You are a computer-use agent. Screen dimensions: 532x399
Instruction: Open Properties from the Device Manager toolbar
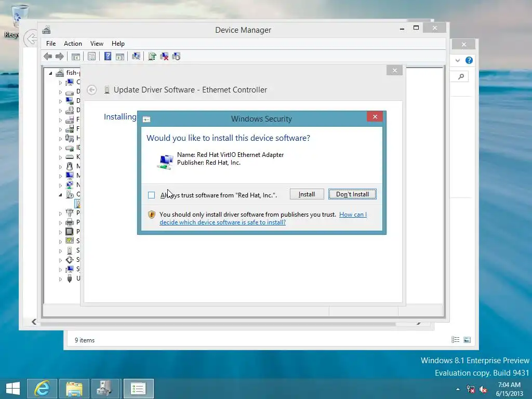[91, 56]
